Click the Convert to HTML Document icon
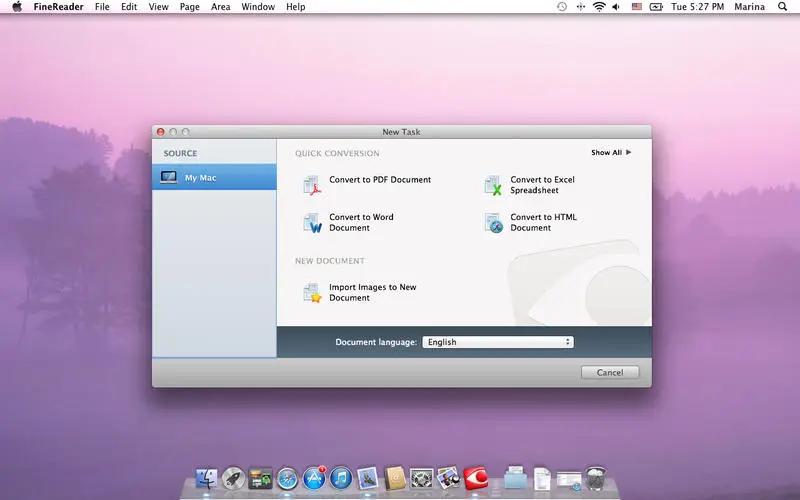The width and height of the screenshot is (800, 500). point(493,222)
